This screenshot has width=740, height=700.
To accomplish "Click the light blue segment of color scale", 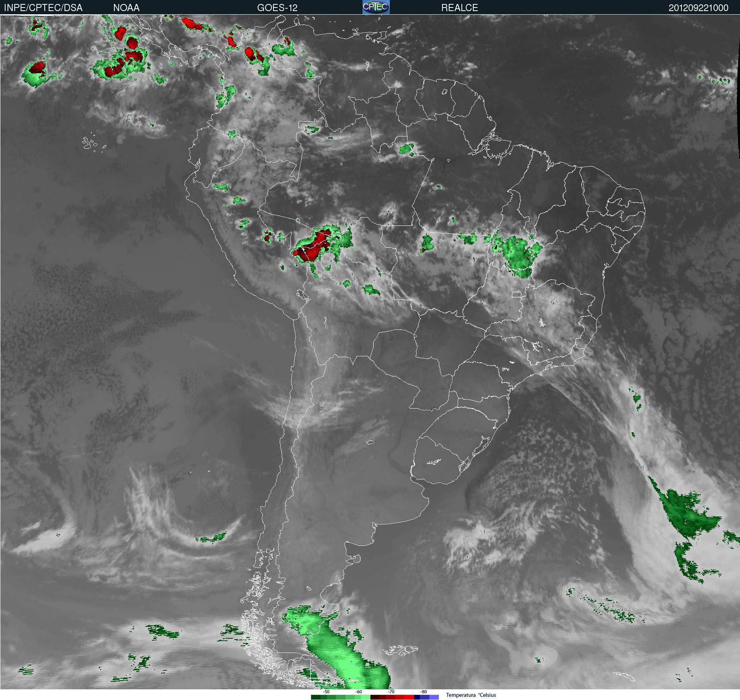I will pyautogui.click(x=434, y=697).
